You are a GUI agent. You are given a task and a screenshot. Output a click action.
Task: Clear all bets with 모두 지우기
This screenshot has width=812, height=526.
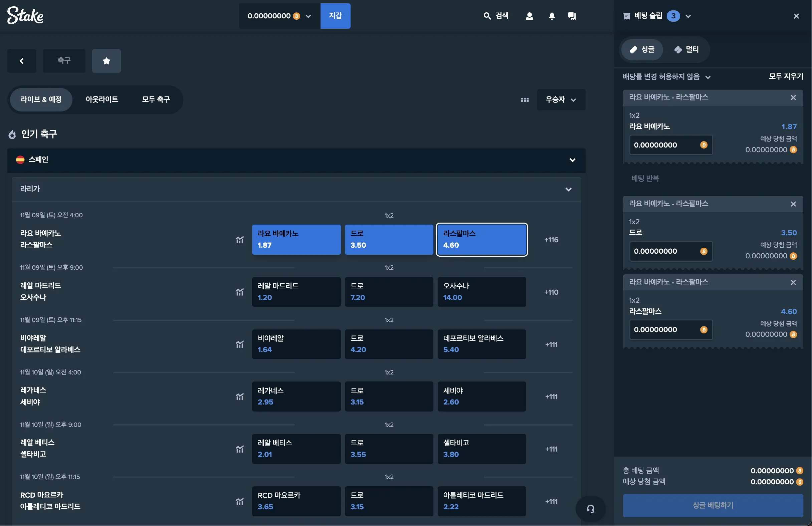point(786,76)
